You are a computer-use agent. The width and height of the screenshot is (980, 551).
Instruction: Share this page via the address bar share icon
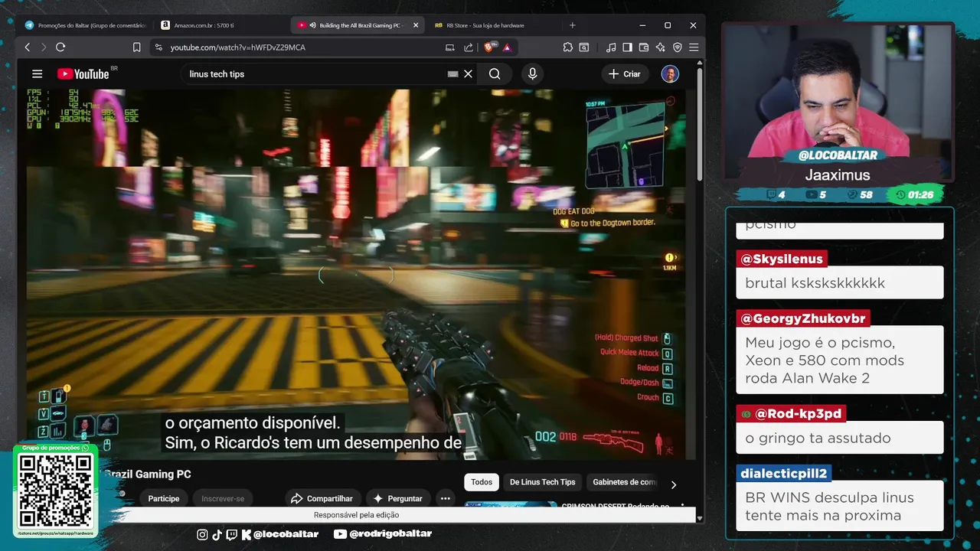click(x=469, y=47)
